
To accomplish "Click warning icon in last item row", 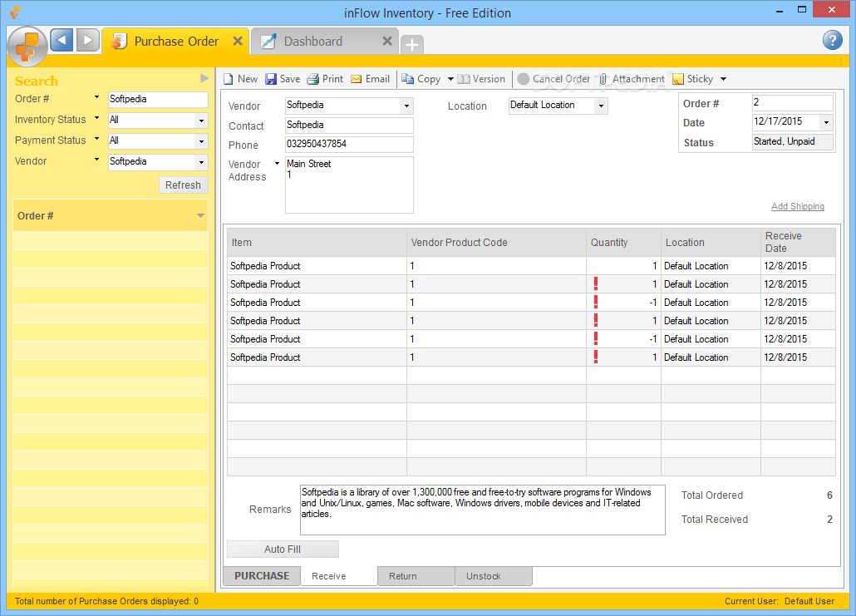I will [596, 357].
